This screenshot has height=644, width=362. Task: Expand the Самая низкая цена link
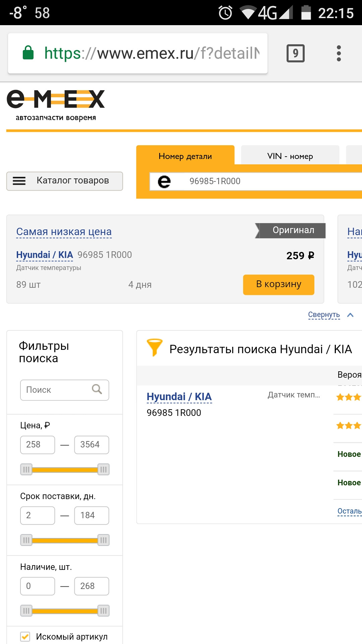point(64,232)
